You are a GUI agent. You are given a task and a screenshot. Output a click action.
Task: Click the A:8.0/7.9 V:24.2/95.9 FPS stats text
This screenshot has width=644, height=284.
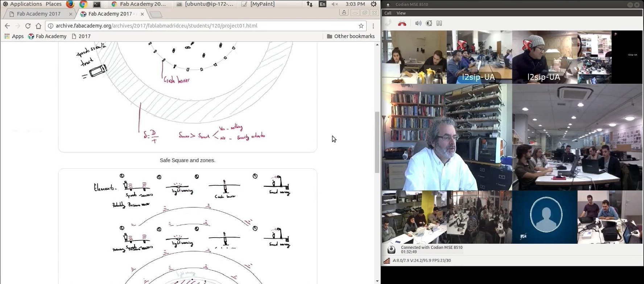422,260
